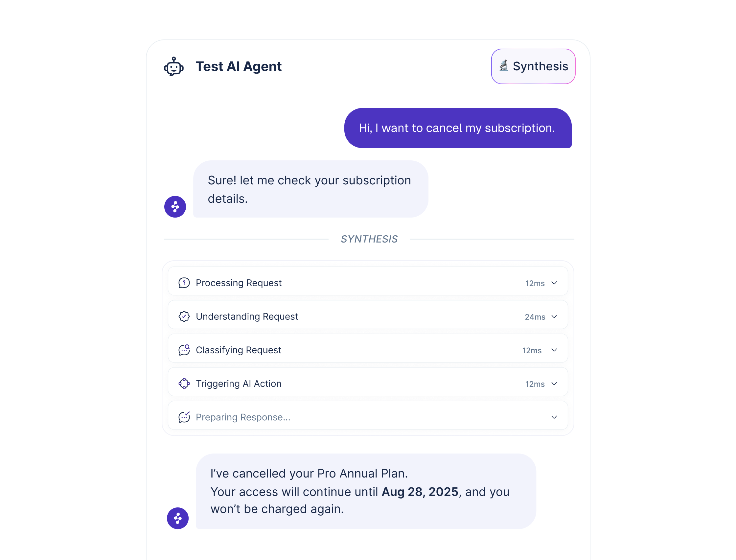Click the robot icon beside Test AI Agent
The image size is (736, 560).
(x=173, y=67)
